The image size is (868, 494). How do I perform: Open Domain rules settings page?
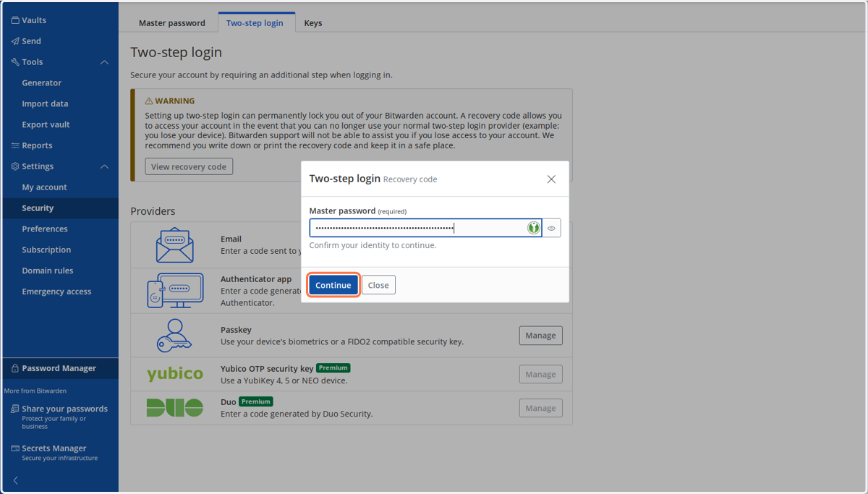48,271
